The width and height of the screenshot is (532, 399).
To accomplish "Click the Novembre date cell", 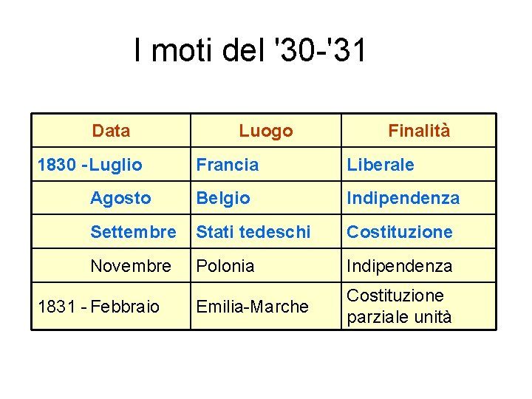I will tap(131, 265).
